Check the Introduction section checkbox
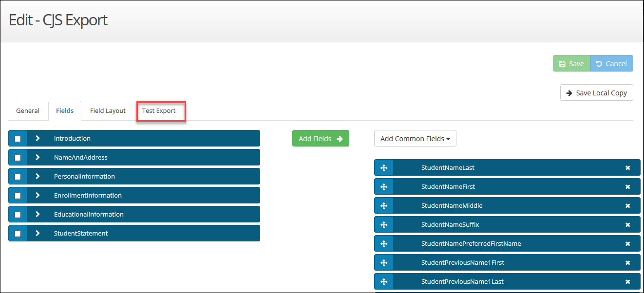This screenshot has width=644, height=293. (18, 138)
